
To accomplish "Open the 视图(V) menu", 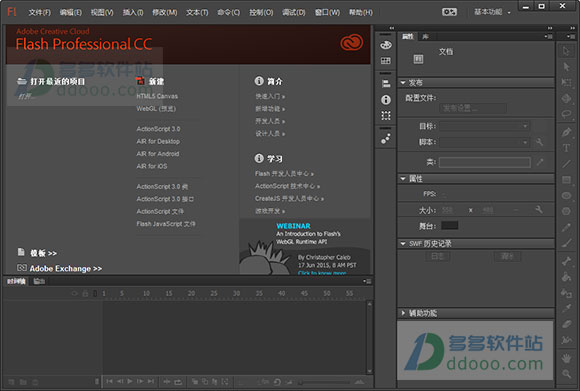I will pyautogui.click(x=102, y=12).
